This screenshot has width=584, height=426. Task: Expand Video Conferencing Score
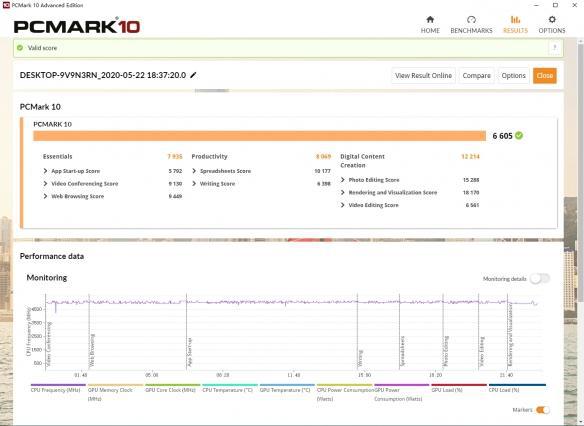click(45, 184)
